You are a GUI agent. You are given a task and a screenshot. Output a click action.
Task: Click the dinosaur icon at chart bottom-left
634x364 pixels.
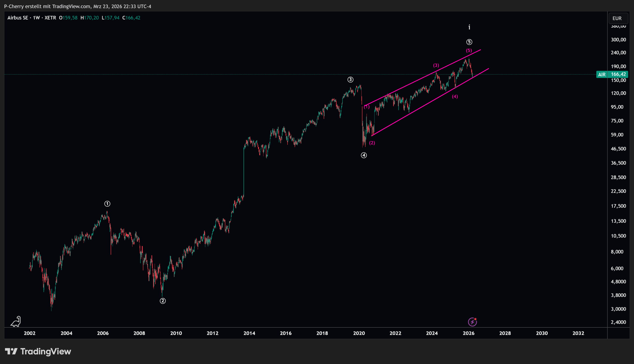[x=16, y=321]
